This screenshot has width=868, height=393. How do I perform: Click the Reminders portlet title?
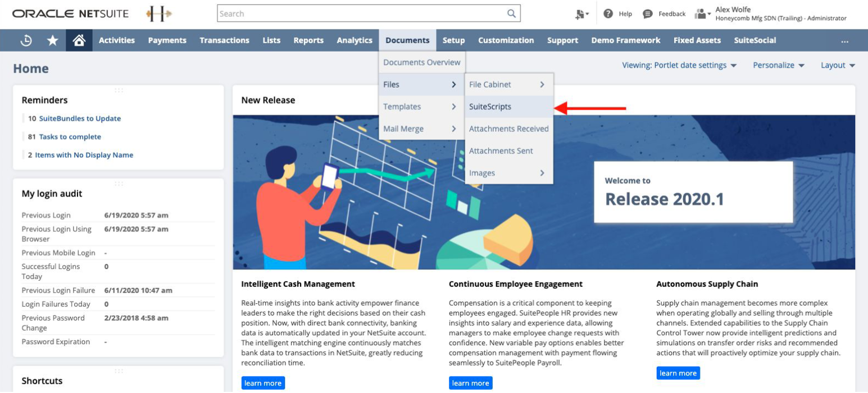[x=44, y=100]
